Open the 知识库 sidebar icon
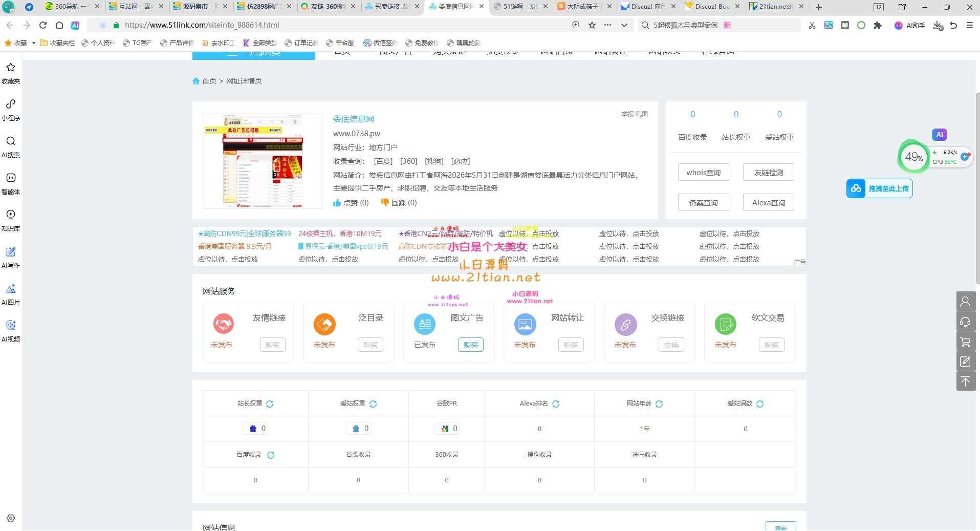980x531 pixels. point(11,221)
